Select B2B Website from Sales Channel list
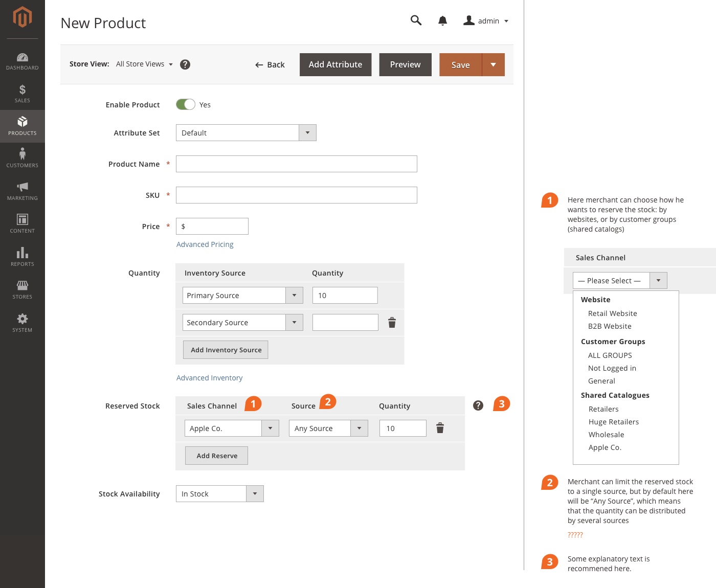 [610, 326]
